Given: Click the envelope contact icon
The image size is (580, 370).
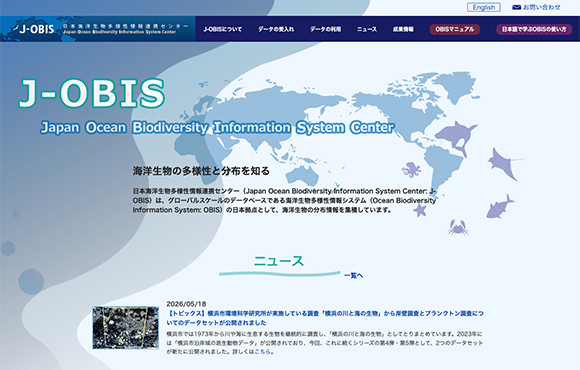Looking at the screenshot, I should (516, 7).
